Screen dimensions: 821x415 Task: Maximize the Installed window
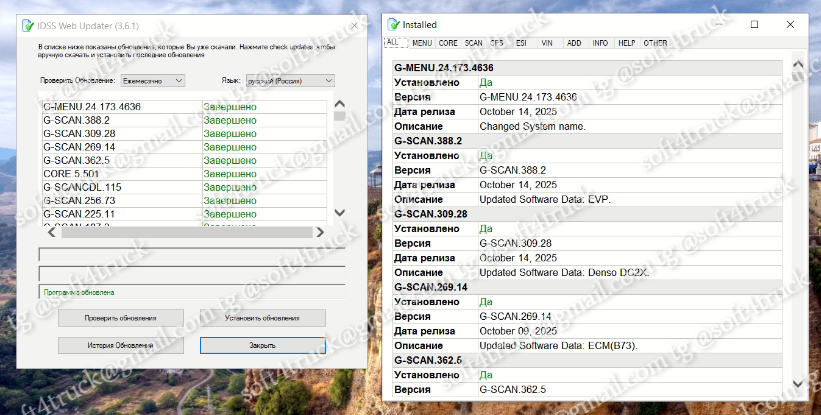coord(755,25)
